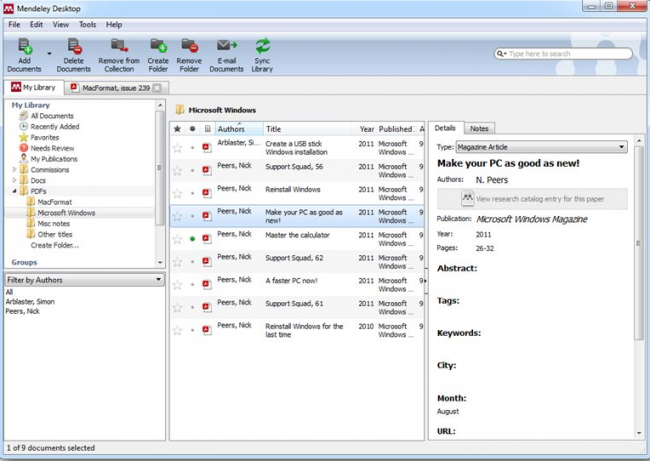Click Remove from Collection toolbar icon

click(x=119, y=55)
